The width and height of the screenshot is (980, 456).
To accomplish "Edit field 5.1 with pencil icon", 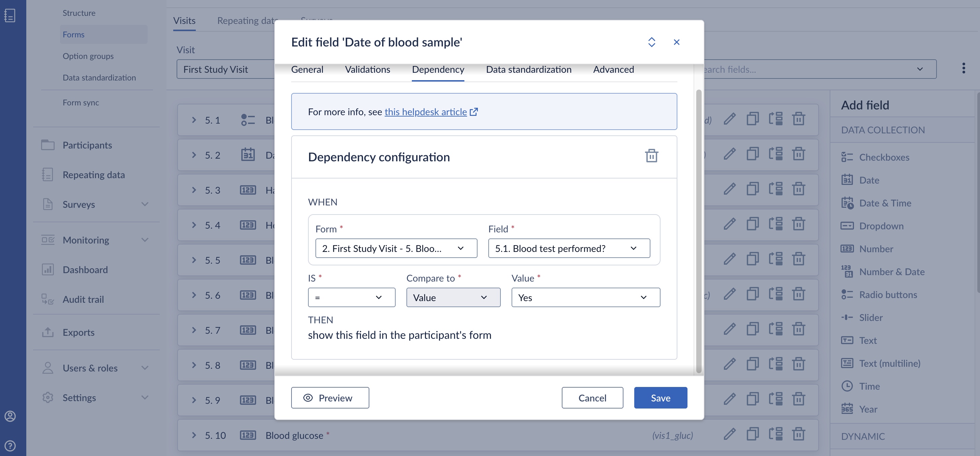I will (x=729, y=119).
